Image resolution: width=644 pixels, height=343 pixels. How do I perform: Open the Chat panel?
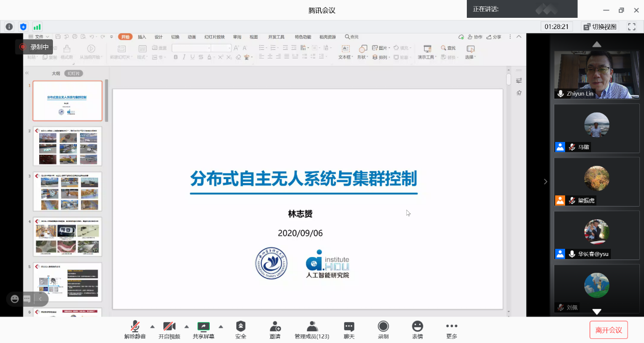pos(349,327)
